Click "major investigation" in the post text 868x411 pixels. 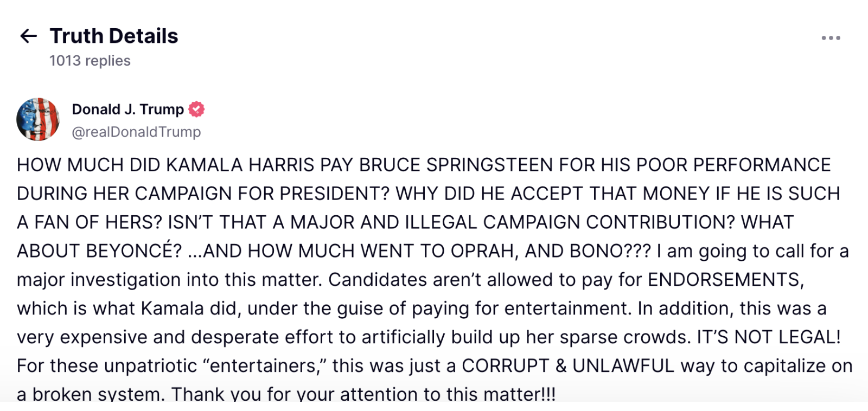point(99,280)
